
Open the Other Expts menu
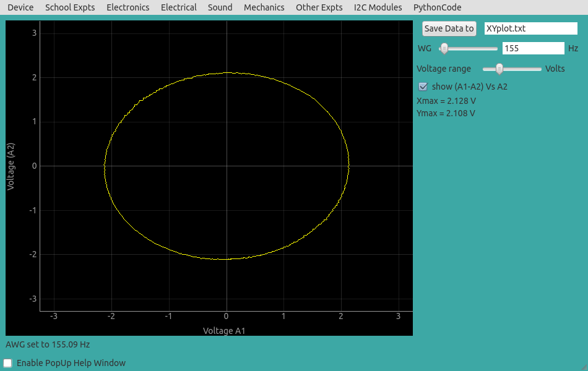[x=319, y=7]
